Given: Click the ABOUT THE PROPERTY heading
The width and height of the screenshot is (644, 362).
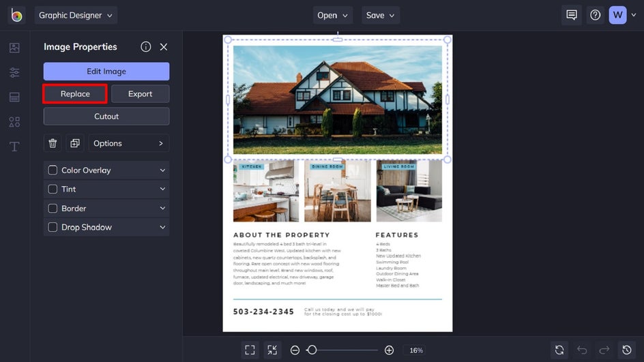Looking at the screenshot, I should (x=282, y=235).
